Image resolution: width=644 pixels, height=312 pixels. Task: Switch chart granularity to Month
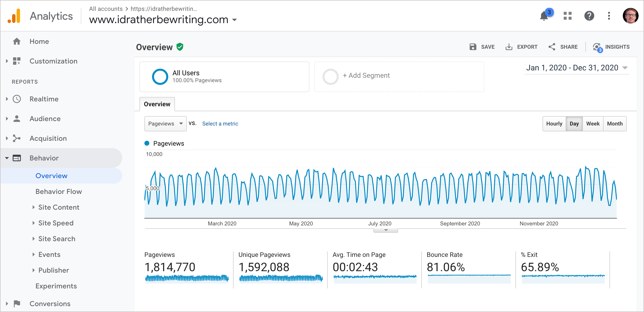tap(615, 124)
